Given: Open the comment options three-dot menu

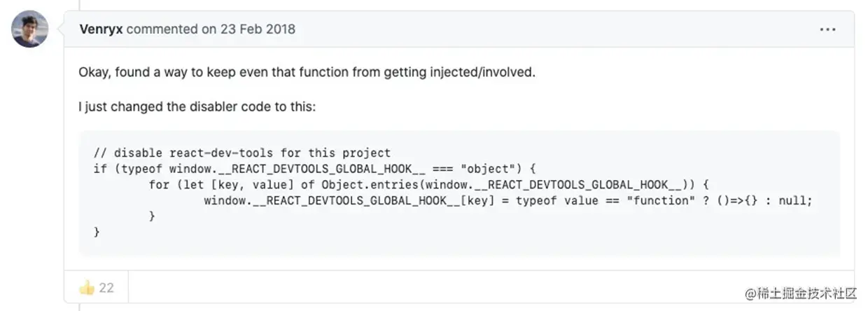Looking at the screenshot, I should [827, 29].
